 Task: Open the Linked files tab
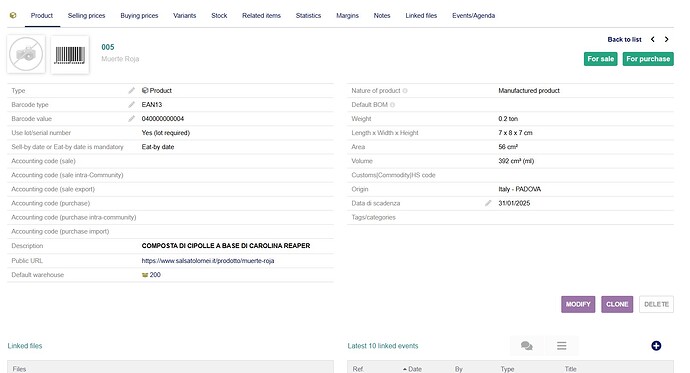point(421,15)
